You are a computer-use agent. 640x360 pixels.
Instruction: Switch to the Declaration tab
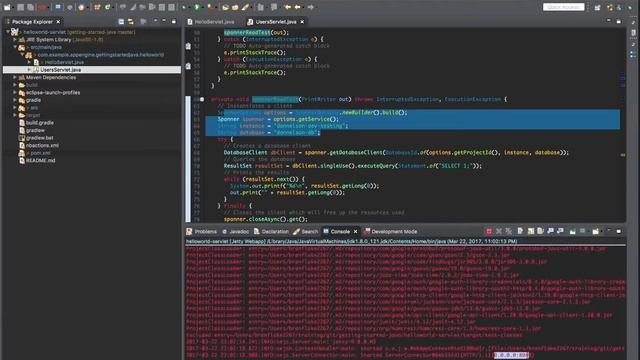271,231
